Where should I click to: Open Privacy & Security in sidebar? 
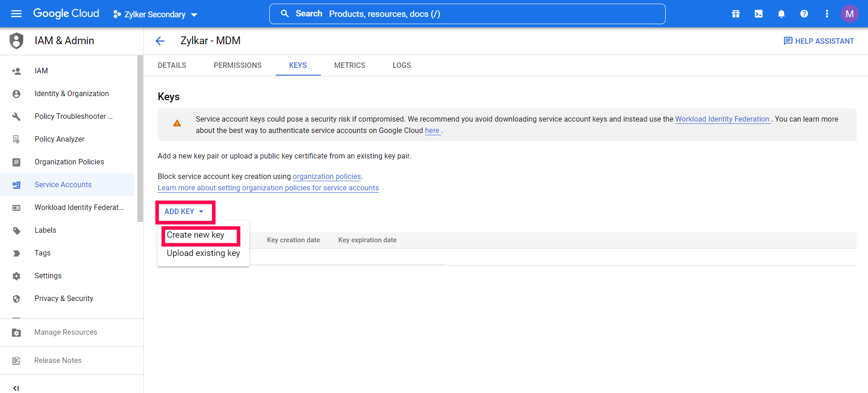click(x=67, y=298)
